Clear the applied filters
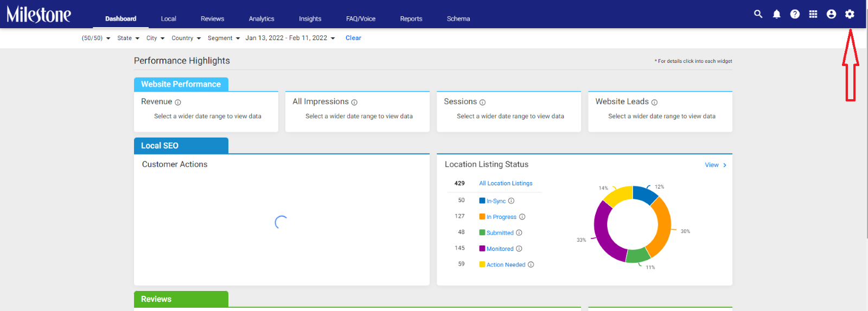Viewport: 868px width, 311px height. click(x=353, y=38)
